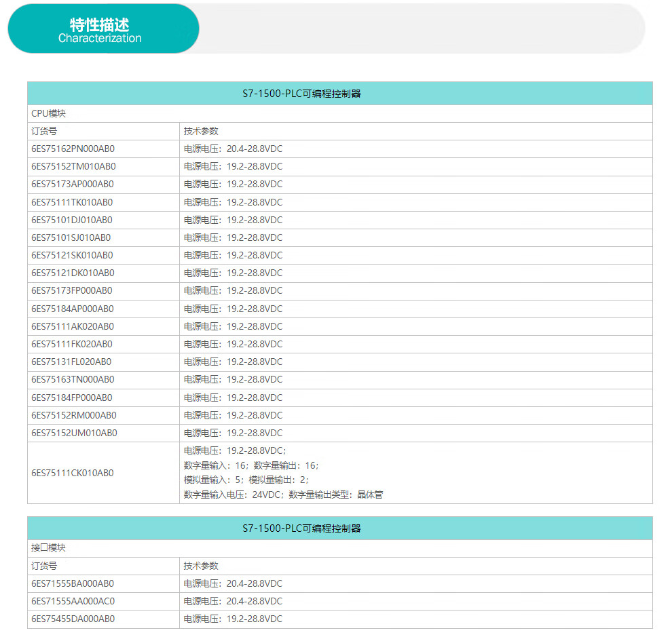This screenshot has width=672, height=639.
Task: Select order number 6ES75101SJ010AB0
Action: click(71, 237)
